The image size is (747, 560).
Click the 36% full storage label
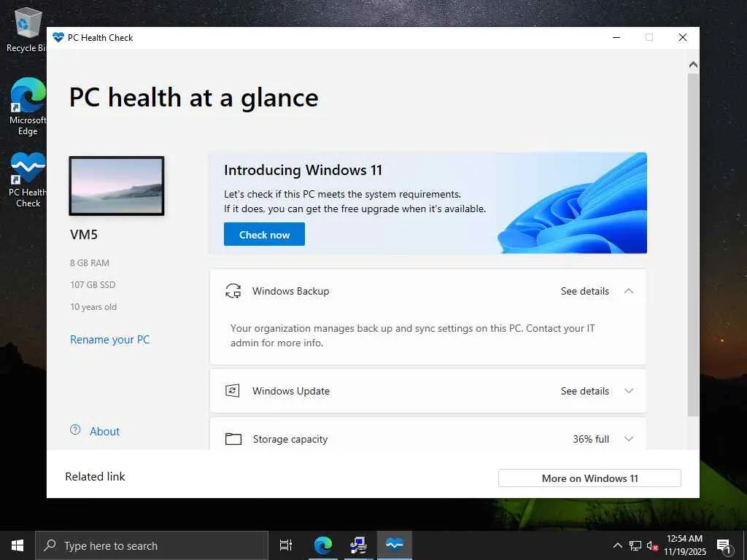(591, 439)
